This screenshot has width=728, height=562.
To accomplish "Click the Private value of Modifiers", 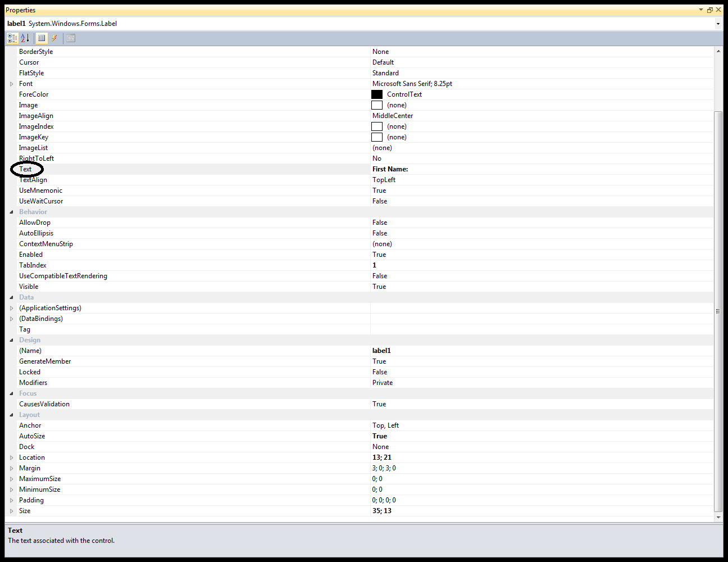I will click(383, 383).
